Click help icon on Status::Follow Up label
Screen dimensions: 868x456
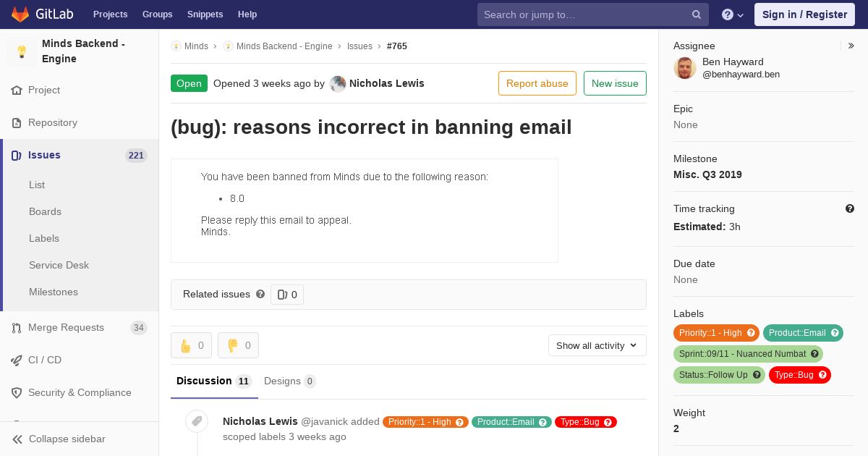pos(757,375)
